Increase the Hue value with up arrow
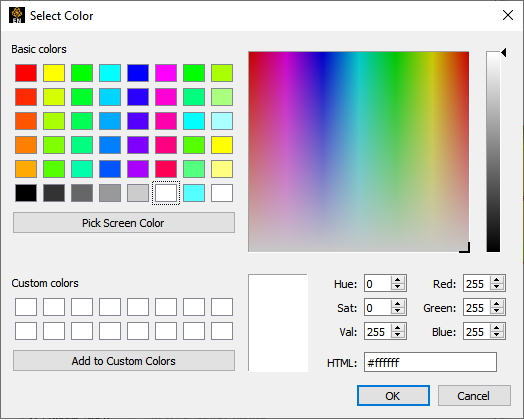524x420 pixels. pos(398,280)
